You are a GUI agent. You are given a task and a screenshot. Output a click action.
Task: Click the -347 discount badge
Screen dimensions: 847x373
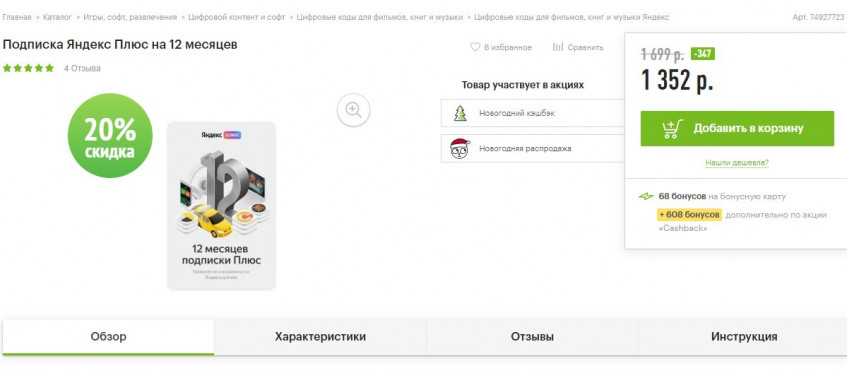point(703,54)
